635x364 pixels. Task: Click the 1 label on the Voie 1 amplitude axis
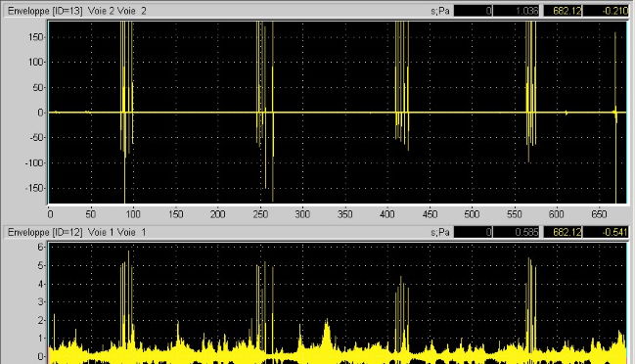40,339
